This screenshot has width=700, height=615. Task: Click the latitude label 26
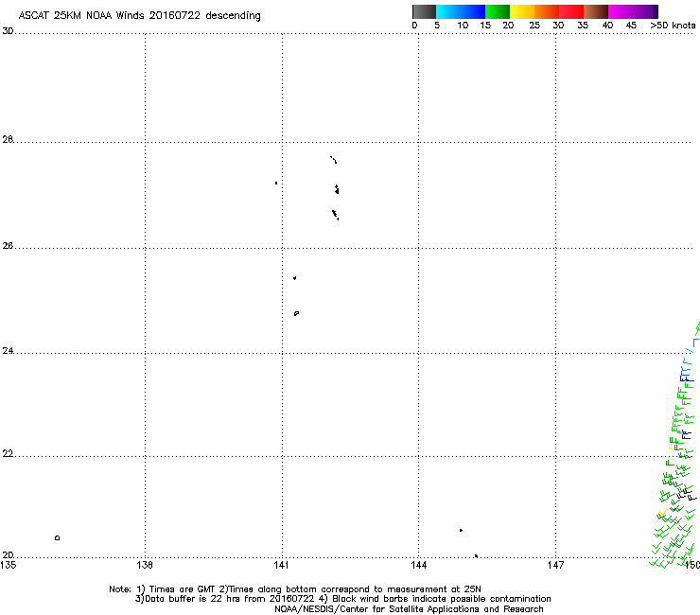click(8, 246)
